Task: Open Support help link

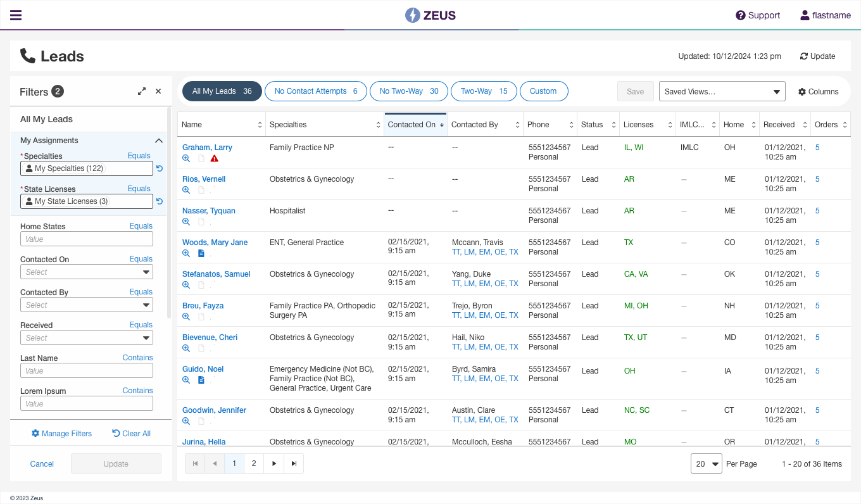Action: 758,15
